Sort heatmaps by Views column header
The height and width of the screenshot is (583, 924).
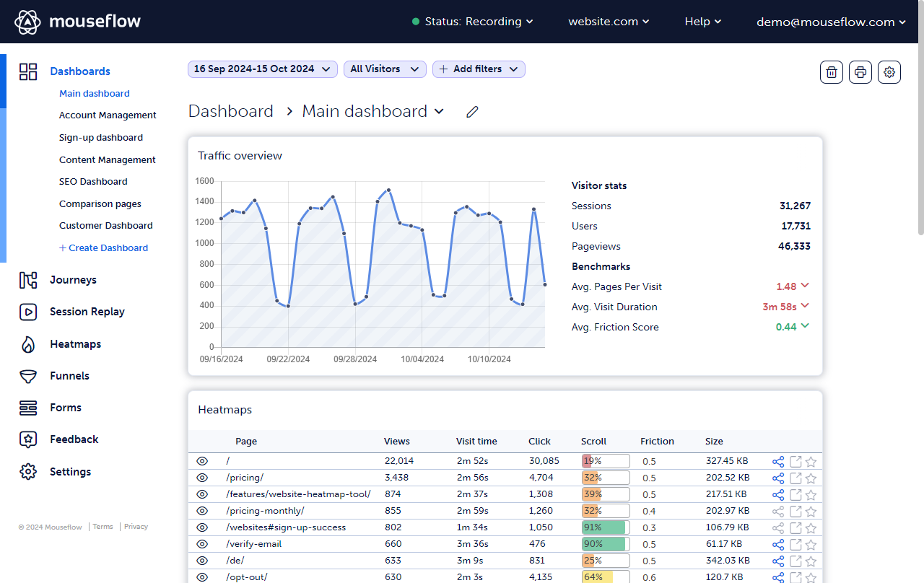point(396,442)
